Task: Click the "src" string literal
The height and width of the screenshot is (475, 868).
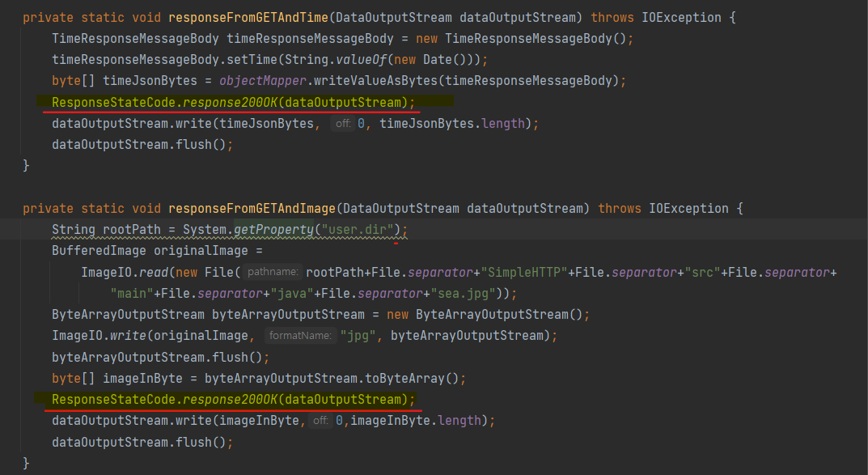Action: [x=702, y=273]
